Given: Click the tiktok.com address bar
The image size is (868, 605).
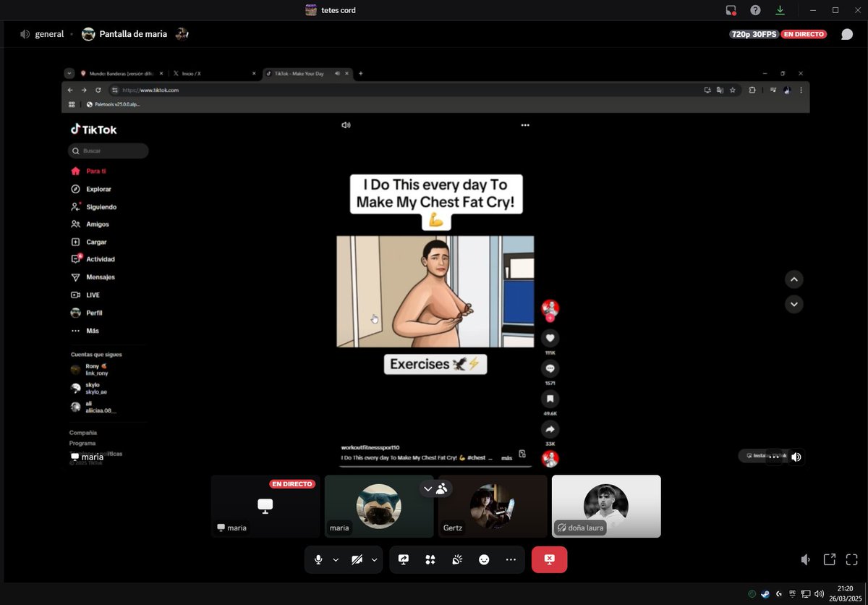Looking at the screenshot, I should click(x=404, y=90).
